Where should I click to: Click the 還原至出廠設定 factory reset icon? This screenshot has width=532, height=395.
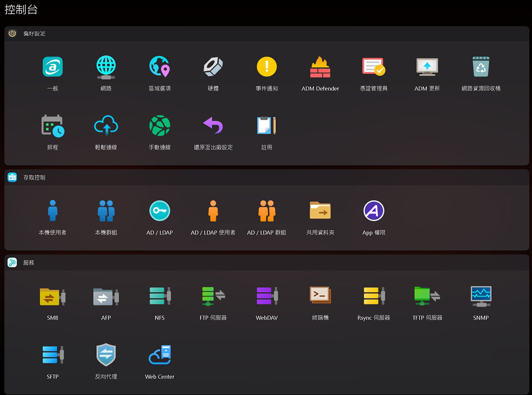point(213,126)
